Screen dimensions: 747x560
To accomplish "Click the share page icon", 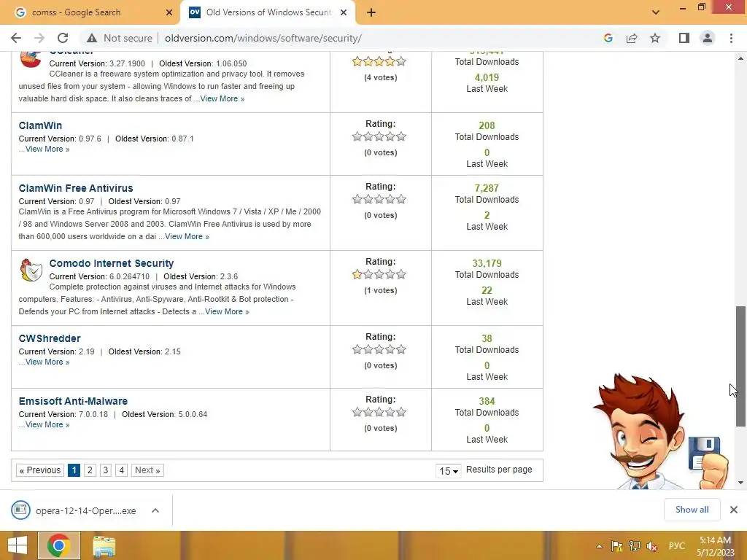I will 632,38.
